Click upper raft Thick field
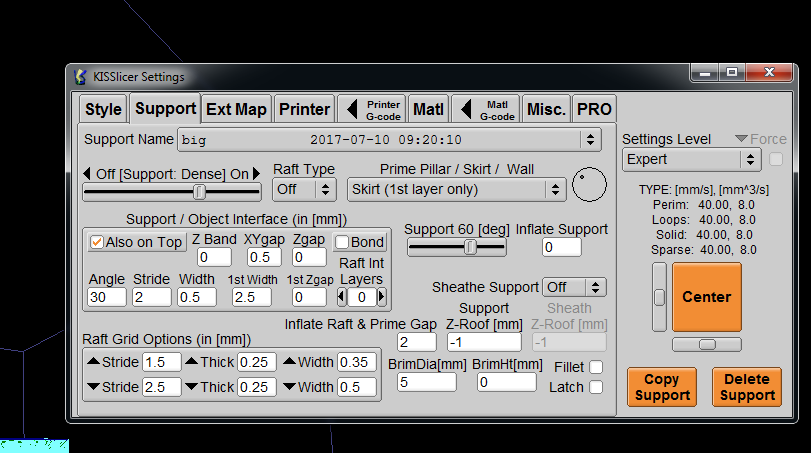 pos(257,362)
